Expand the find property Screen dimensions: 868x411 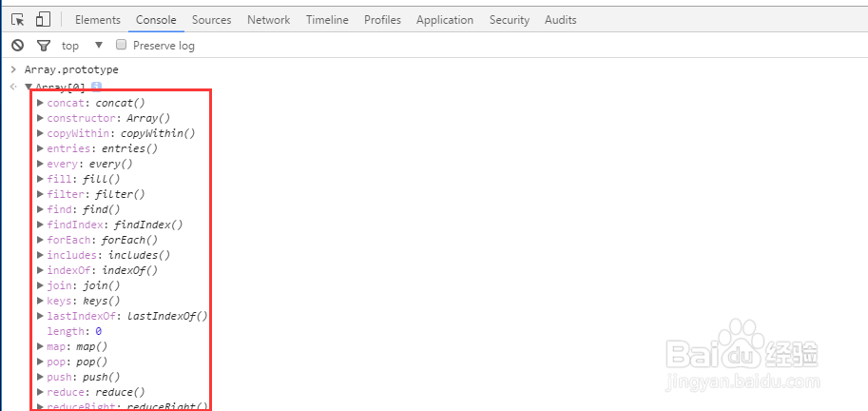[x=40, y=209]
